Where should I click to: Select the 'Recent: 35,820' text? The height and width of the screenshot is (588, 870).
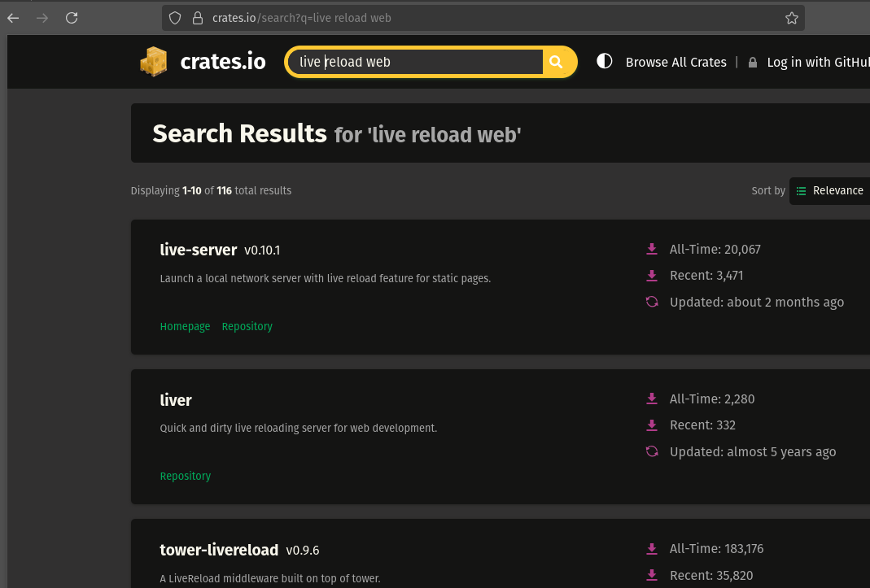(711, 575)
